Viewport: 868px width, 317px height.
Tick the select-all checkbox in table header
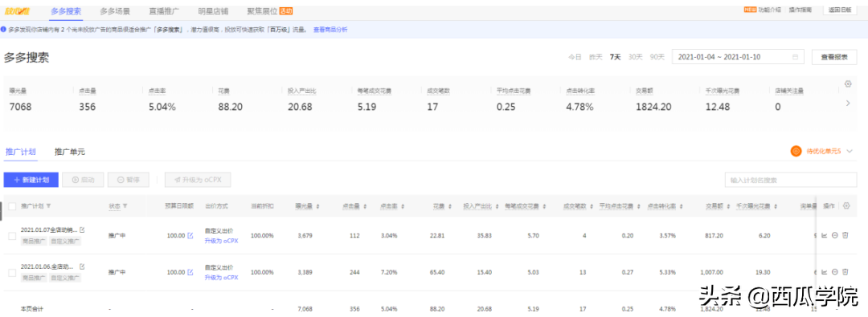coord(12,206)
